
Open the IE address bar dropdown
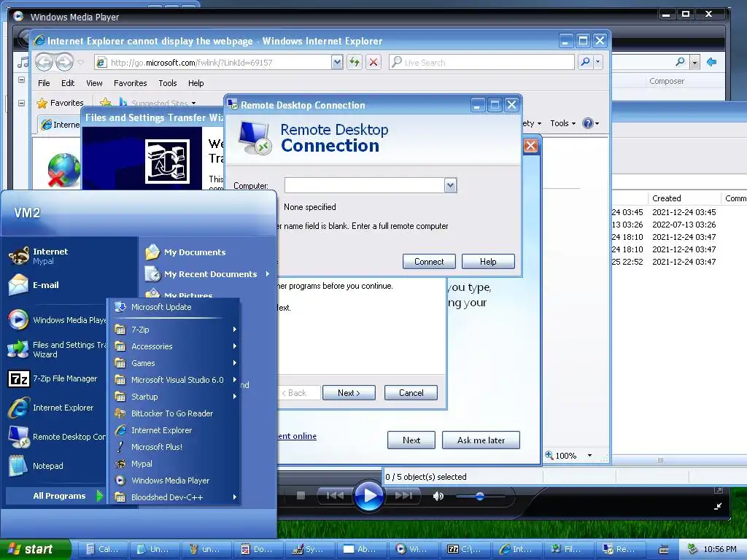point(337,62)
